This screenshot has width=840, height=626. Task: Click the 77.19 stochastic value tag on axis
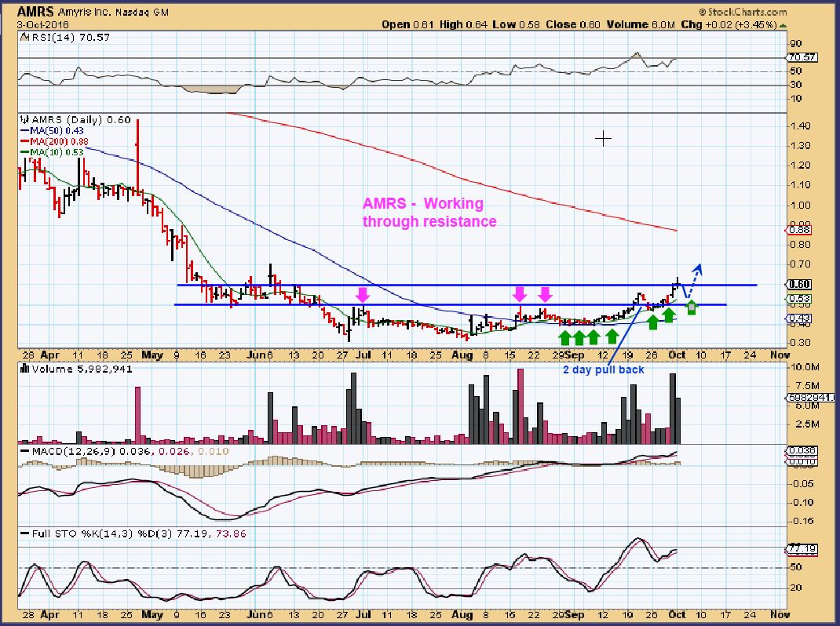point(802,549)
